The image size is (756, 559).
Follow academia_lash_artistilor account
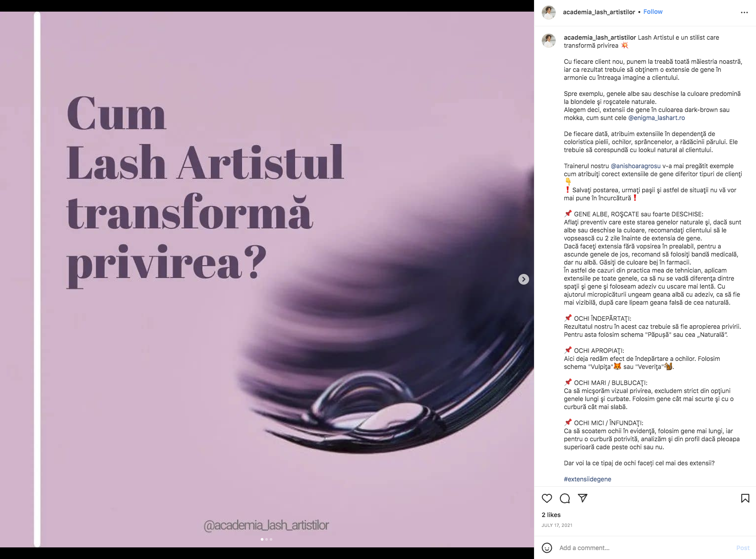coord(653,12)
